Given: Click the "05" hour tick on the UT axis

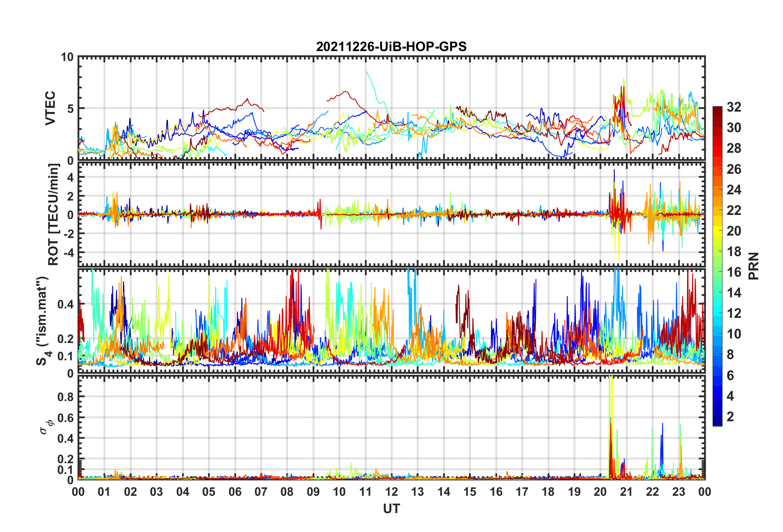Looking at the screenshot, I should [x=209, y=492].
